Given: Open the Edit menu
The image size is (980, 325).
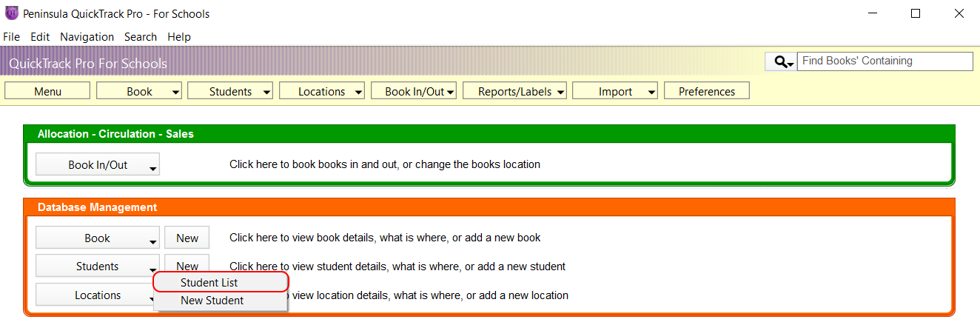Looking at the screenshot, I should point(40,36).
